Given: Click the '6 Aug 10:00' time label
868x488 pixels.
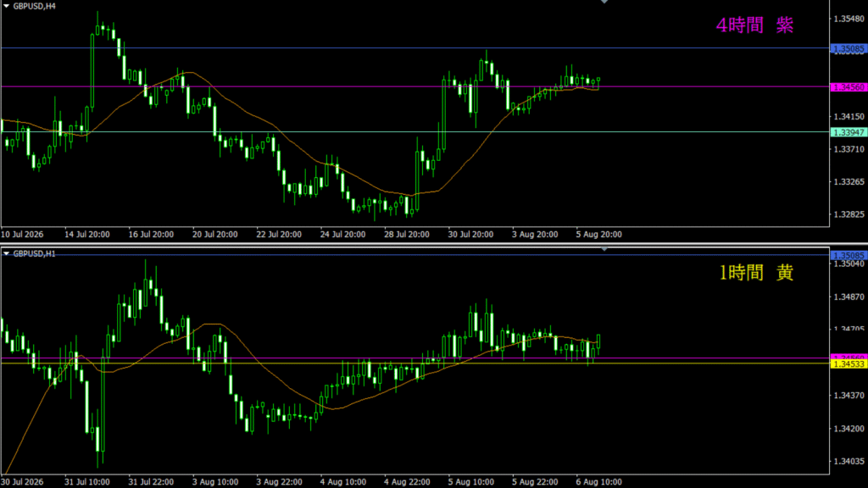Looking at the screenshot, I should point(599,482).
